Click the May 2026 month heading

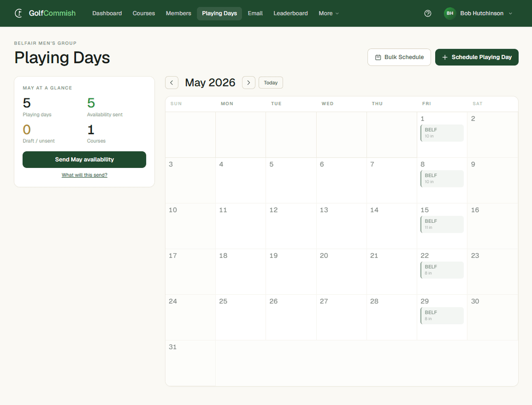point(210,83)
